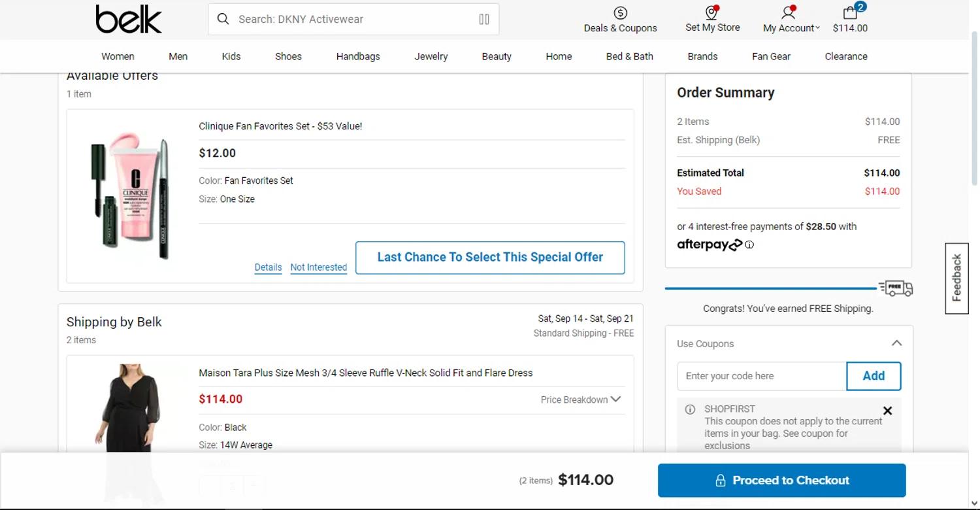Click the search magnifier icon
Viewport: 980px width, 510px height.
coord(223,19)
